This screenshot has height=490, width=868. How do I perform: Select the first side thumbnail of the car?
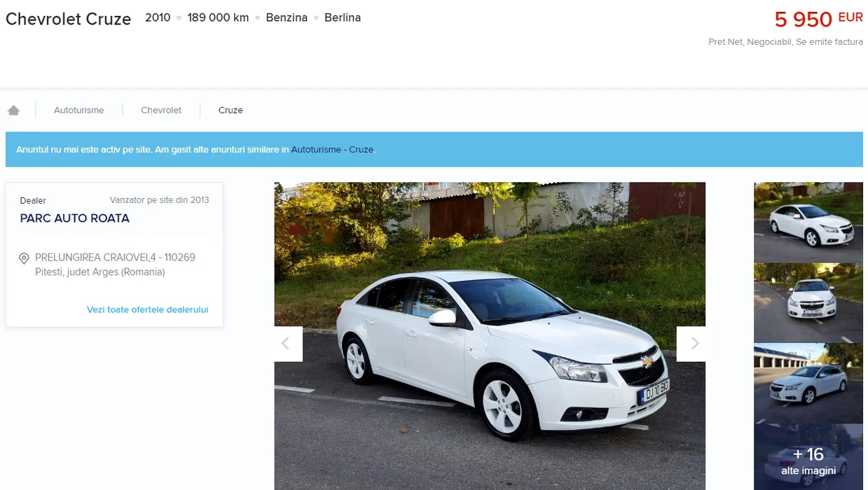tap(808, 222)
